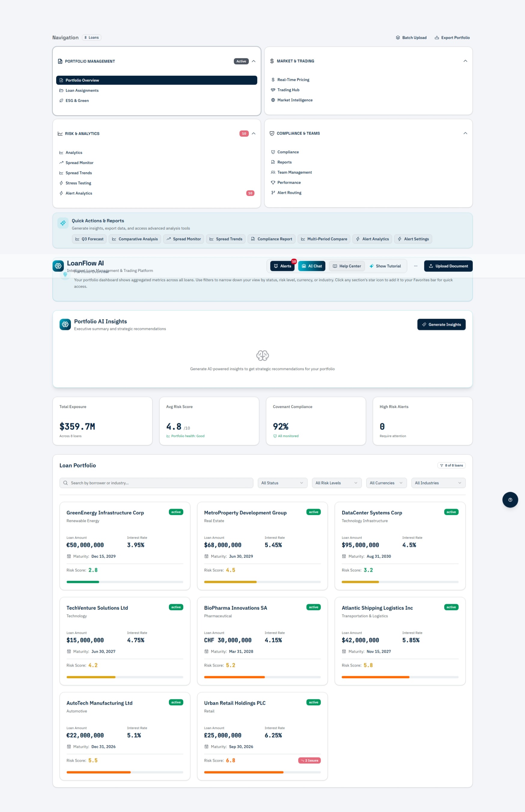Click the Export Portfolio download icon
This screenshot has width=525, height=812.
437,38
